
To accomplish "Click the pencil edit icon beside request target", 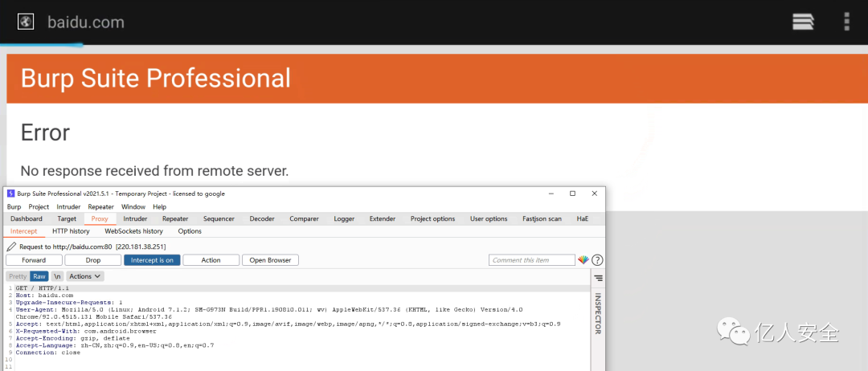I will click(11, 247).
